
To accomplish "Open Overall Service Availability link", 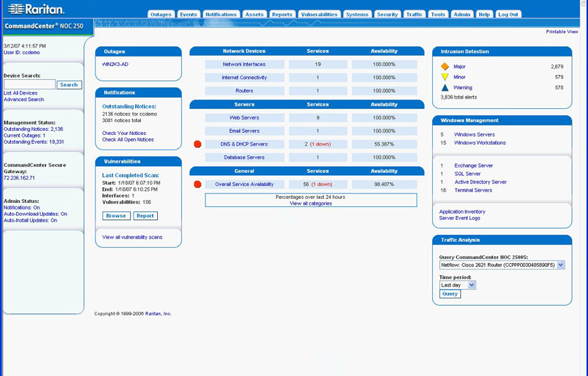I will point(244,184).
